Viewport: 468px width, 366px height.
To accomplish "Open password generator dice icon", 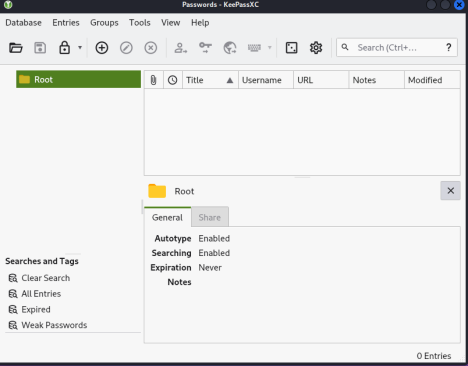I will pos(292,48).
